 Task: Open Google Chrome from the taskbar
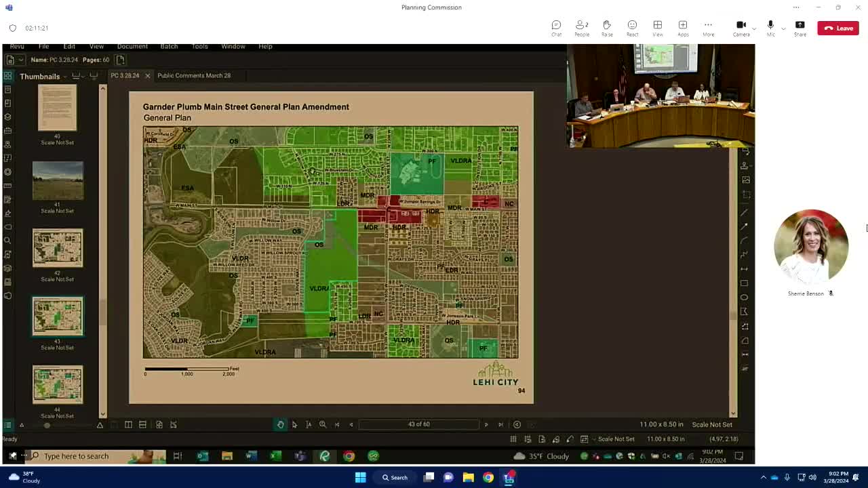(x=488, y=477)
